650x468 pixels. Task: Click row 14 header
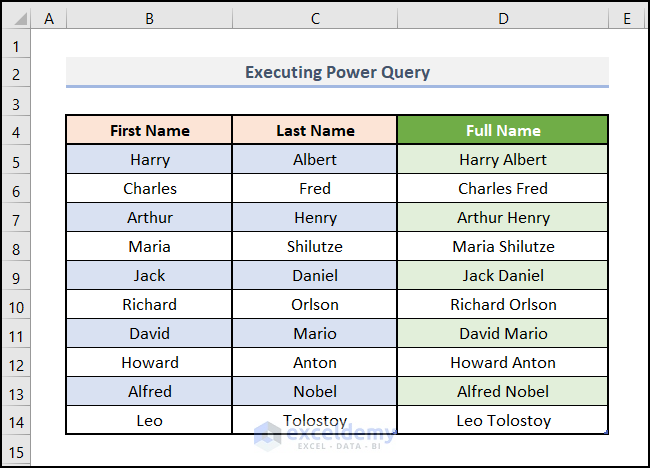point(16,420)
